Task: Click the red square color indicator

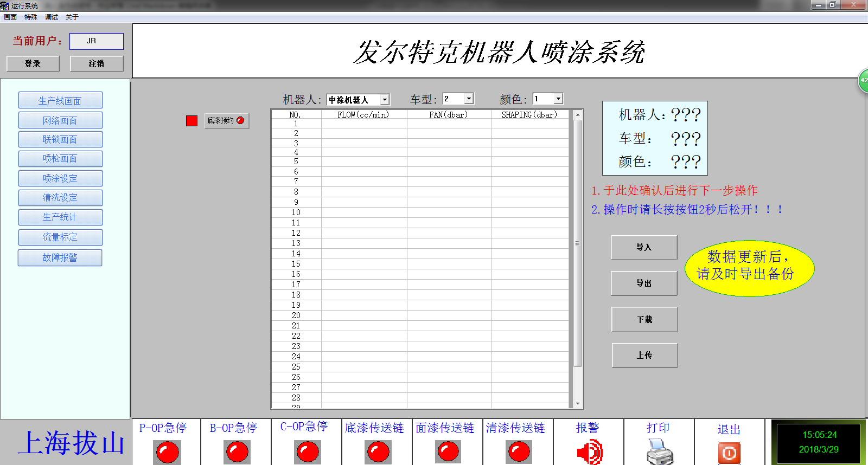Action: coord(192,120)
